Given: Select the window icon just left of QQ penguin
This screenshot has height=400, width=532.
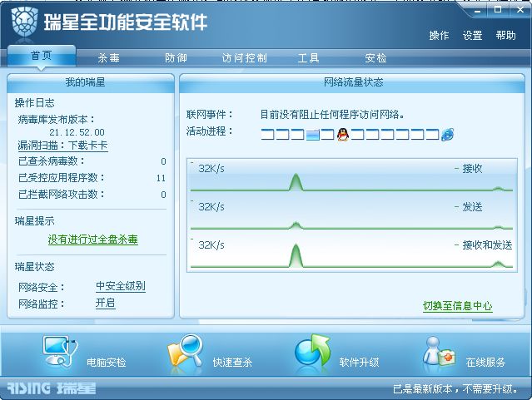Looking at the screenshot, I should tap(327, 135).
